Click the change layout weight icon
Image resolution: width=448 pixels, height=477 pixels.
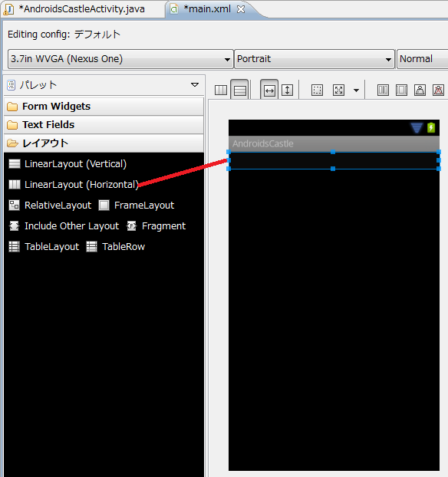(420, 90)
